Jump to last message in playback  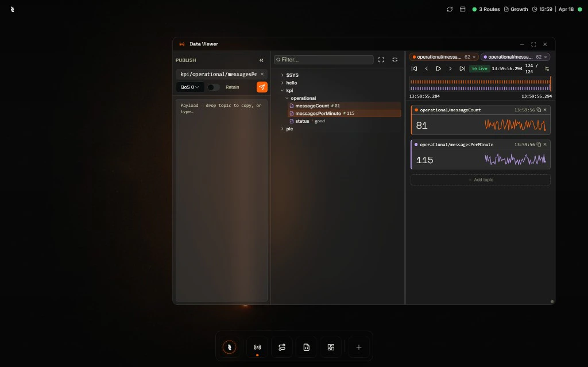(462, 69)
